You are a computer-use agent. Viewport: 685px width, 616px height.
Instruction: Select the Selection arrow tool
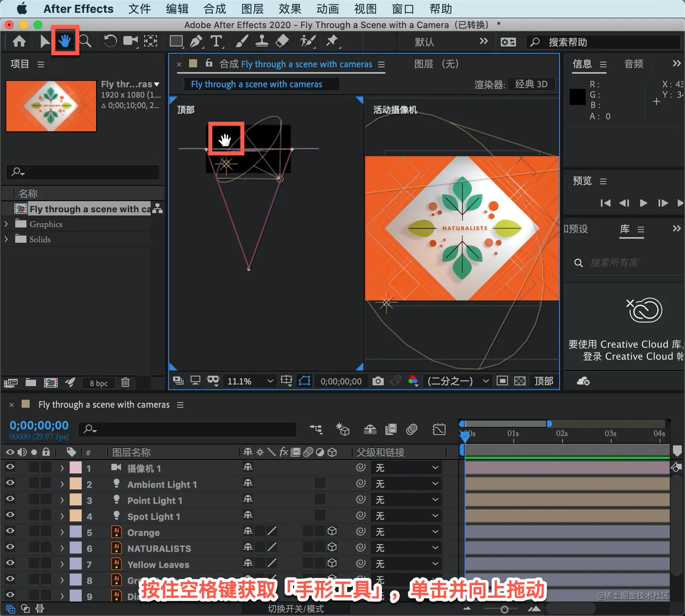tap(44, 42)
